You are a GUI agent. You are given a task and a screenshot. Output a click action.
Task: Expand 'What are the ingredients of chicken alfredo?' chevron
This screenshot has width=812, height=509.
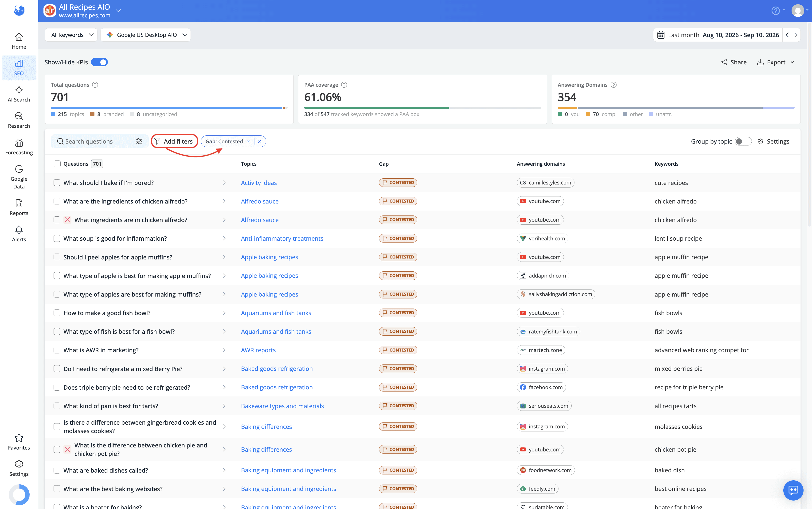(x=224, y=201)
